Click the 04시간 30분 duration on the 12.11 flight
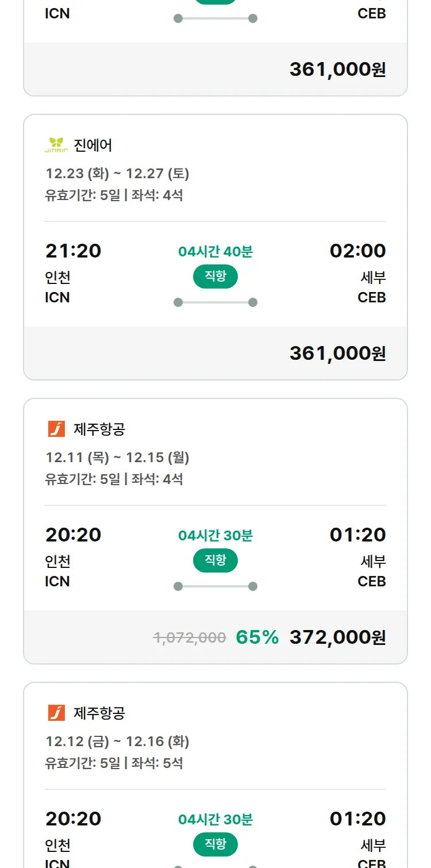Screen dimensions: 431x868 215,536
